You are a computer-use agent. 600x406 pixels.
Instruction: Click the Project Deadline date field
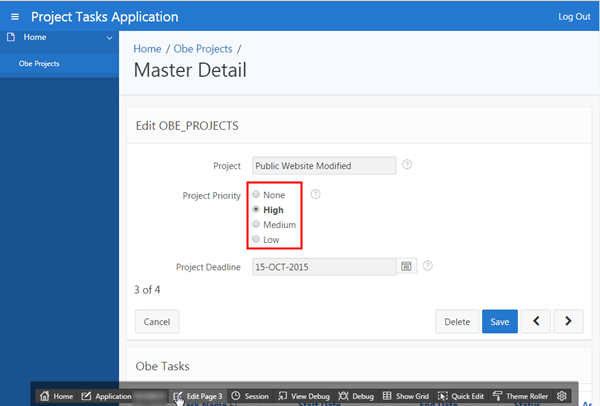[324, 267]
